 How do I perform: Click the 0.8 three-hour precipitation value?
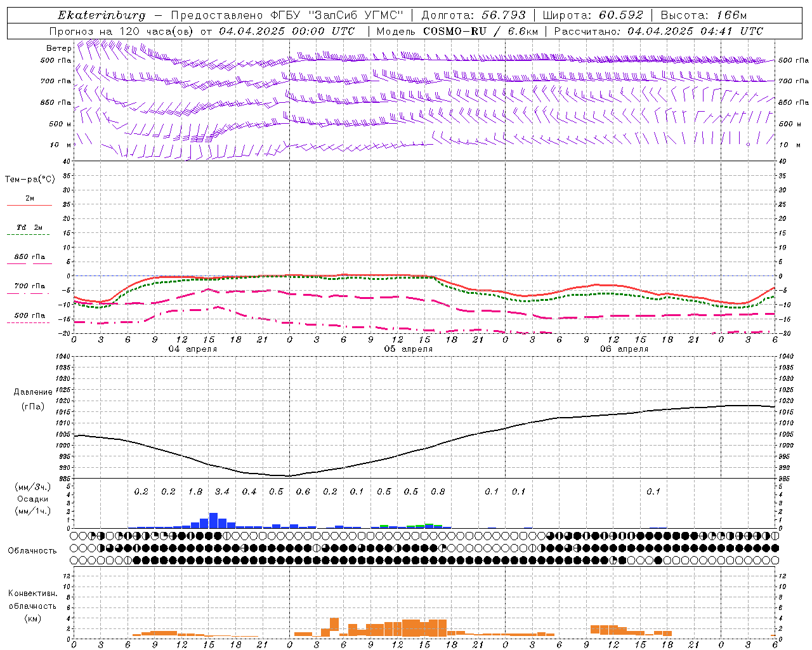coord(438,491)
